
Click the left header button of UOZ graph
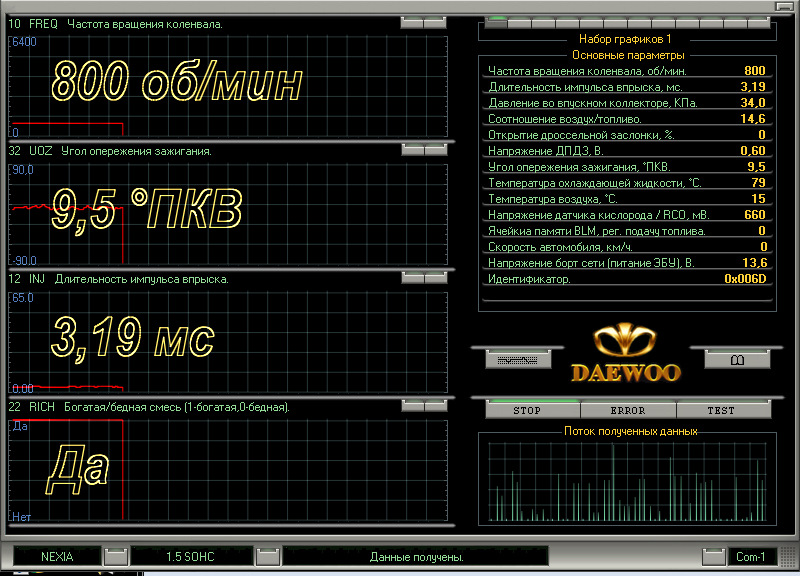413,149
